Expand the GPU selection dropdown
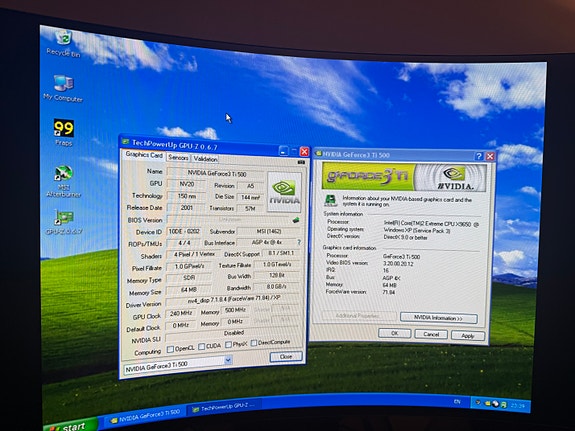The image size is (575, 431). [x=228, y=360]
